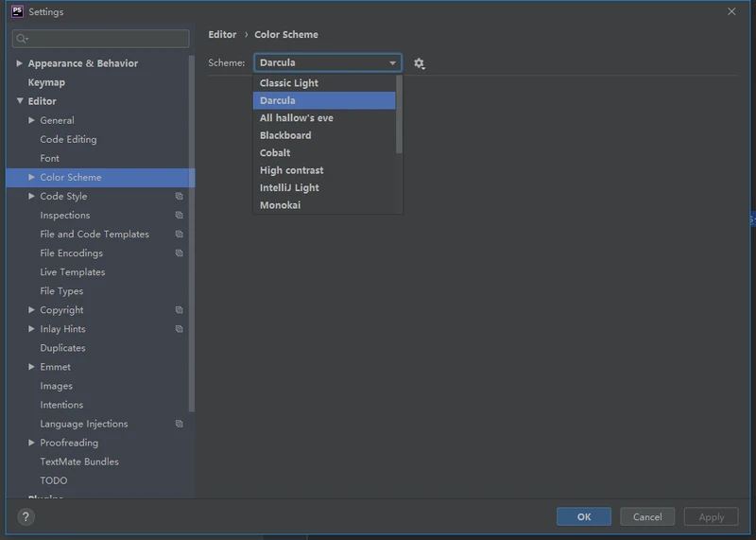Click project-level icon beside Copyright
756x540 pixels.
click(179, 310)
